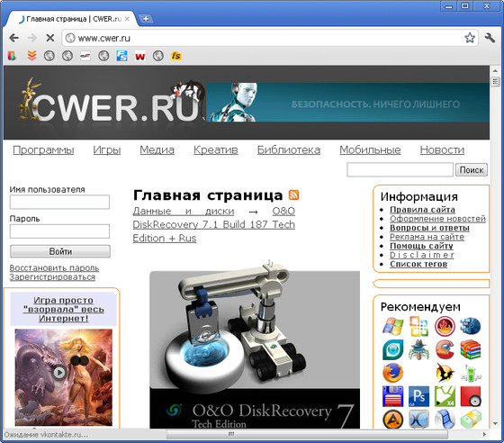The image size is (504, 443).
Task: Open the Помощь сайту link
Action: 421,246
